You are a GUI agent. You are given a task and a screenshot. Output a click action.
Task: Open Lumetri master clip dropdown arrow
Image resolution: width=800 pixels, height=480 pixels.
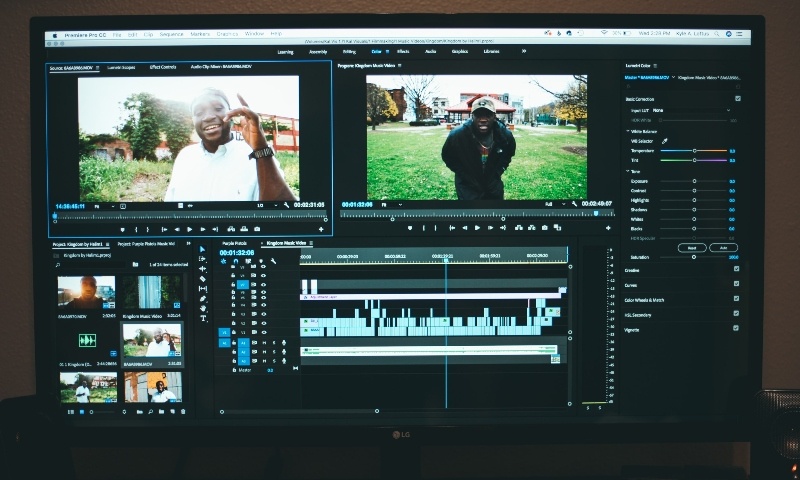pos(673,77)
